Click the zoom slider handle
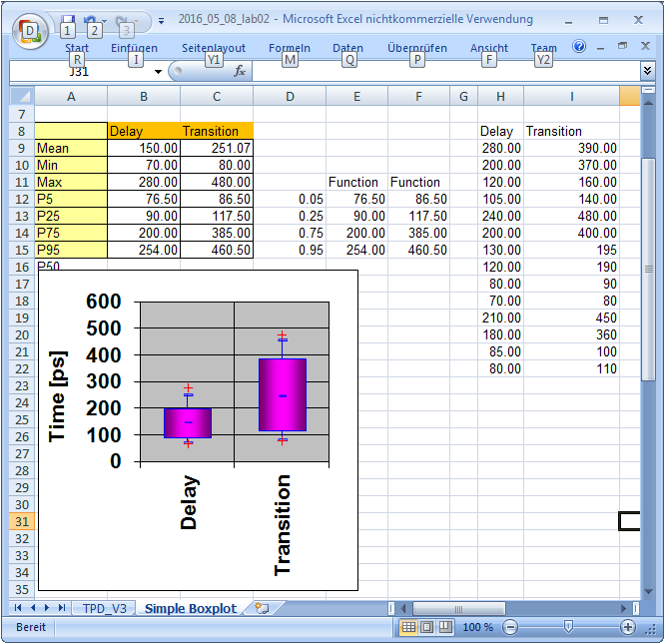This screenshot has width=665, height=644. click(568, 627)
